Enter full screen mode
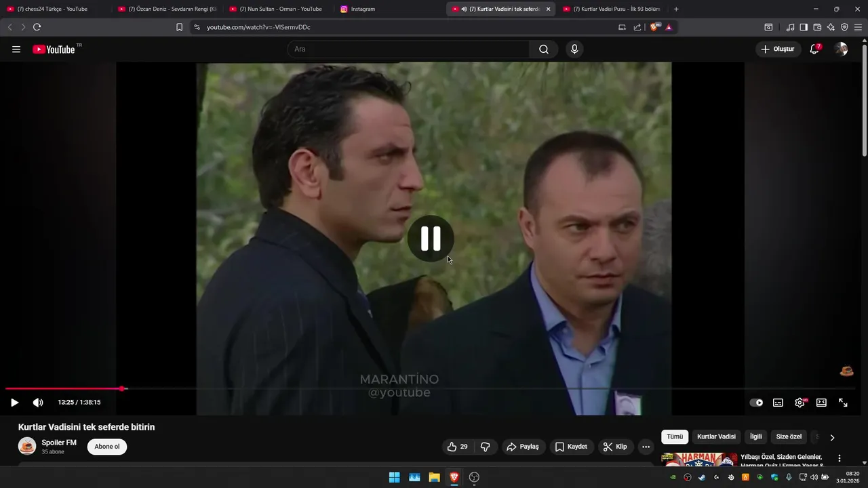The height and width of the screenshot is (488, 868). 843,403
